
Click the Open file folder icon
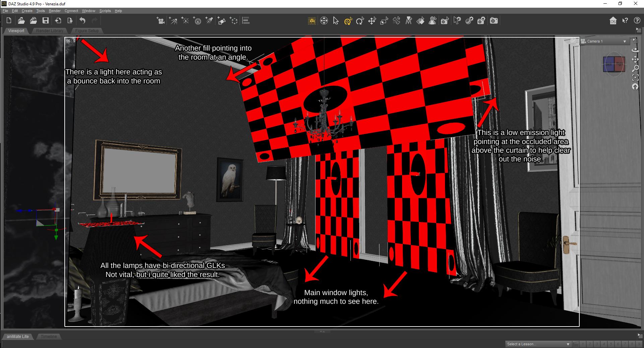point(21,21)
